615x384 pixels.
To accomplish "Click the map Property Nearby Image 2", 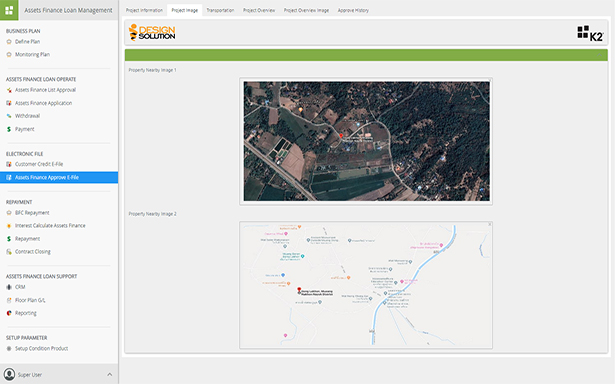I will (366, 285).
